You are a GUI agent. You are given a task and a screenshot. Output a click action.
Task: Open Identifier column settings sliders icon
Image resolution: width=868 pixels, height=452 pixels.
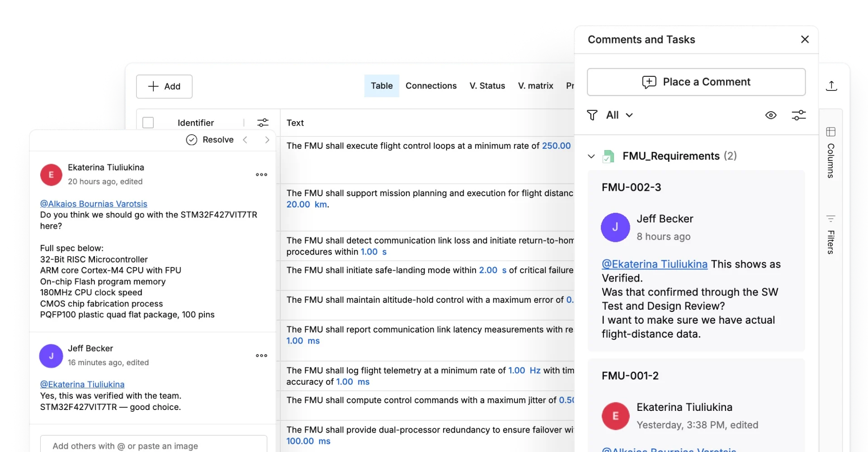(x=263, y=122)
